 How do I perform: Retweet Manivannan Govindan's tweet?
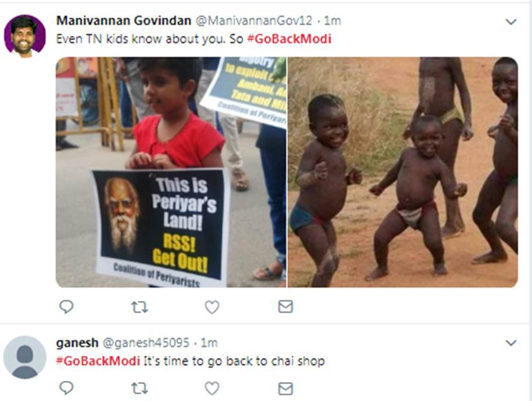pyautogui.click(x=139, y=306)
